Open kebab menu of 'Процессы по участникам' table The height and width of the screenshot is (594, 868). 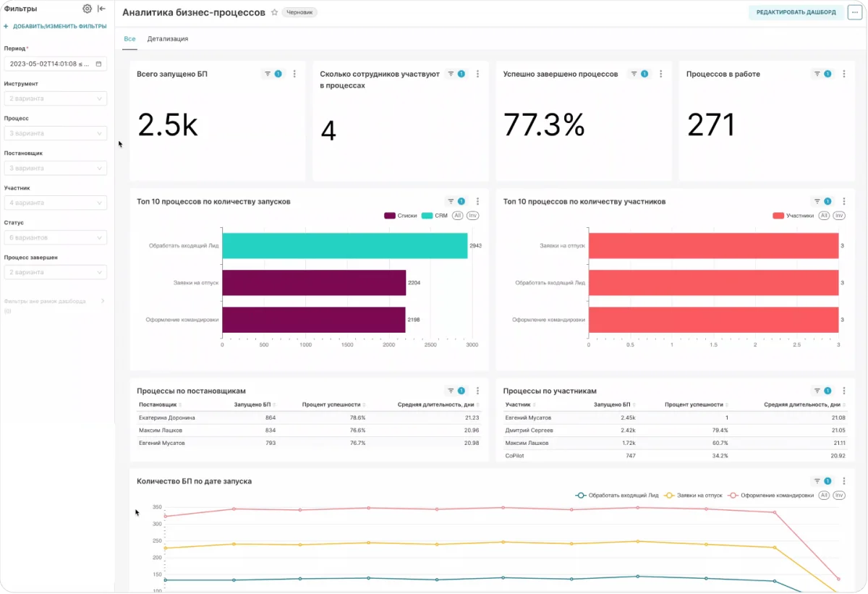844,391
